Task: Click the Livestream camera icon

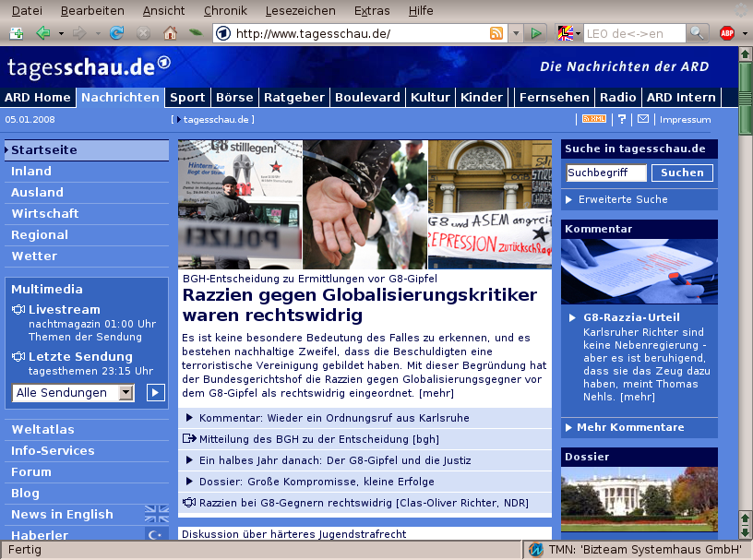Action: click(18, 310)
